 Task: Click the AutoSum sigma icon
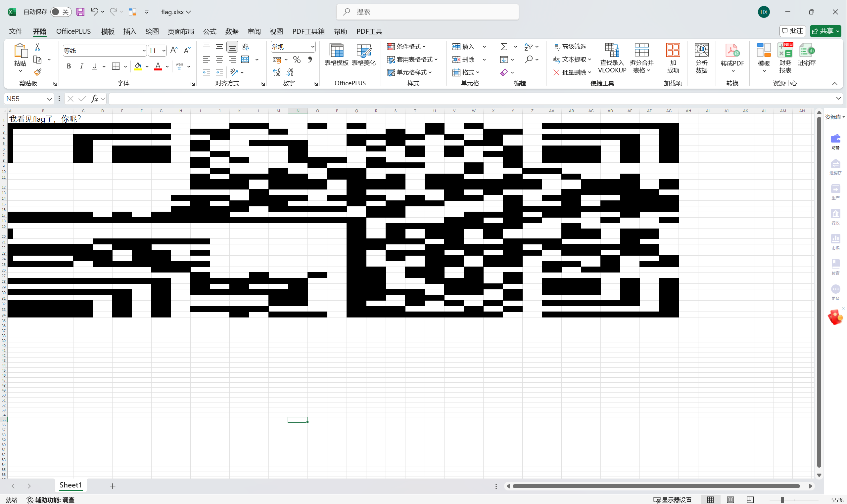[x=504, y=47]
